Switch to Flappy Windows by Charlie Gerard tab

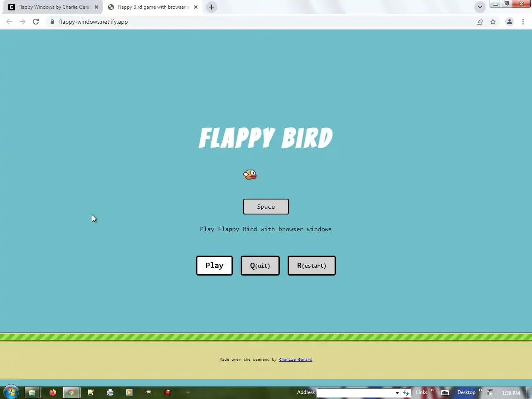coord(53,7)
